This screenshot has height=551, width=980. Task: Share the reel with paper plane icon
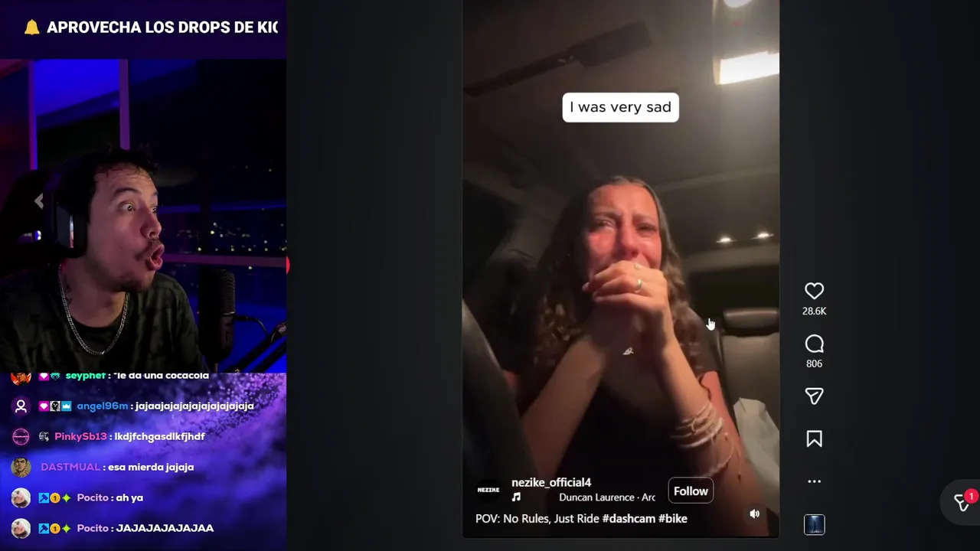(814, 396)
